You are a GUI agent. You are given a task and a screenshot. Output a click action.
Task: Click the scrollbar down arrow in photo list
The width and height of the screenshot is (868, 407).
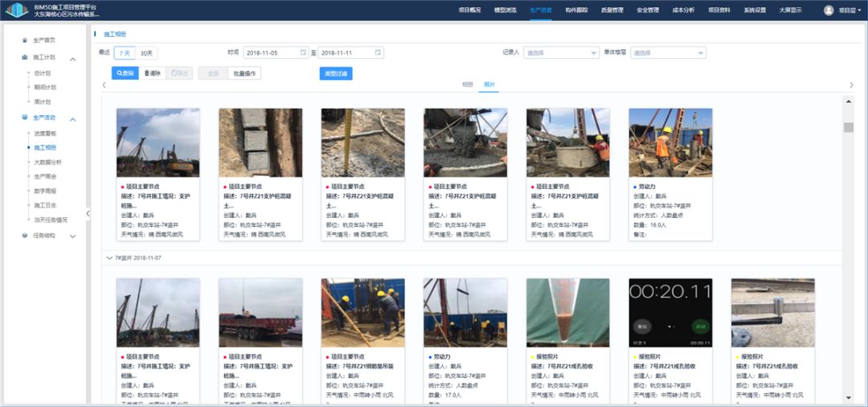(x=848, y=397)
